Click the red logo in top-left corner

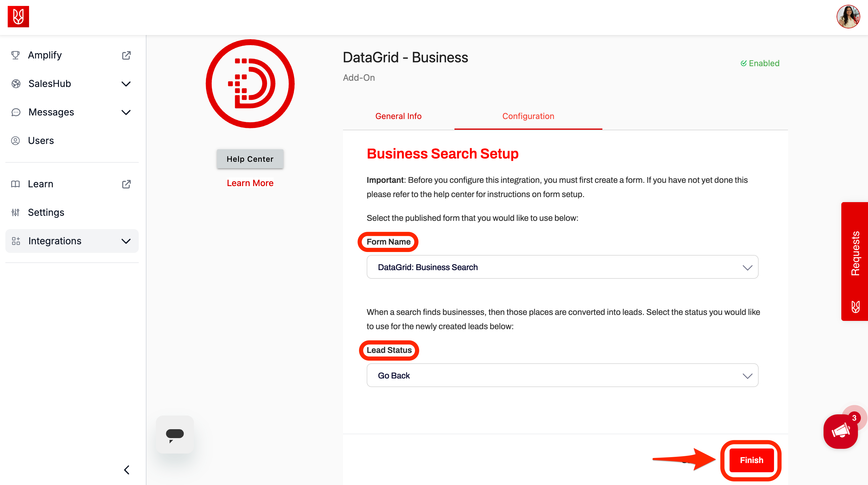[18, 16]
